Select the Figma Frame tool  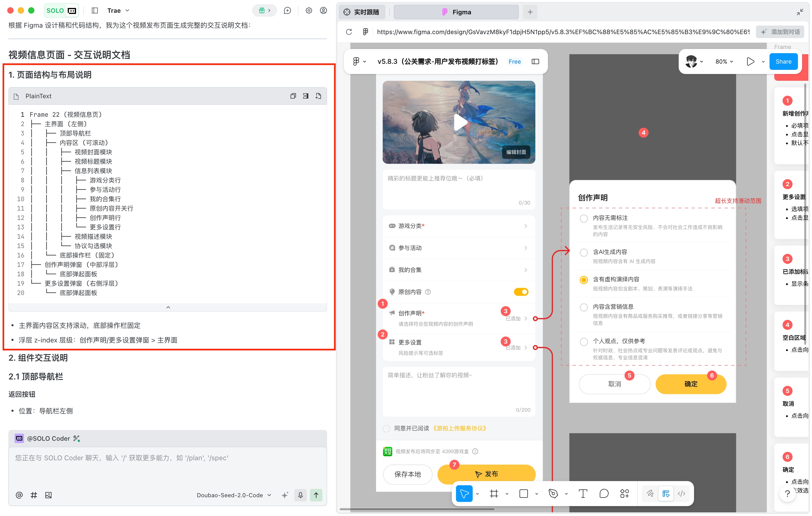[x=494, y=494]
